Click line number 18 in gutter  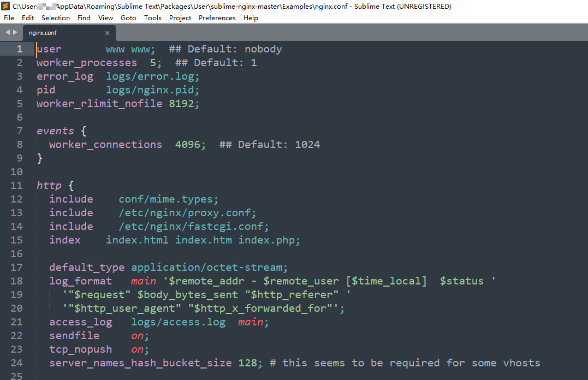pos(16,281)
